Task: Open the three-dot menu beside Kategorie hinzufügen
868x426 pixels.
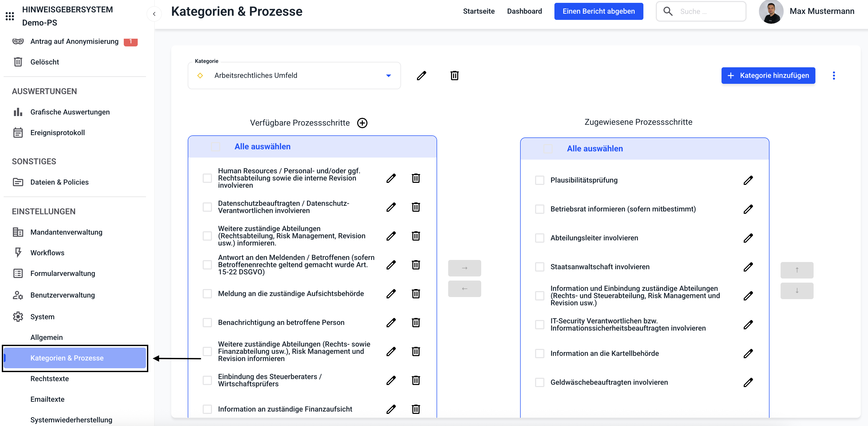Action: pyautogui.click(x=834, y=76)
